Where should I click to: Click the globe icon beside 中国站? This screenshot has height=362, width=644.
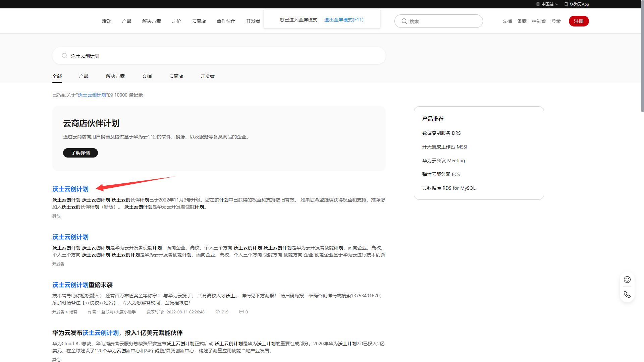point(538,4)
